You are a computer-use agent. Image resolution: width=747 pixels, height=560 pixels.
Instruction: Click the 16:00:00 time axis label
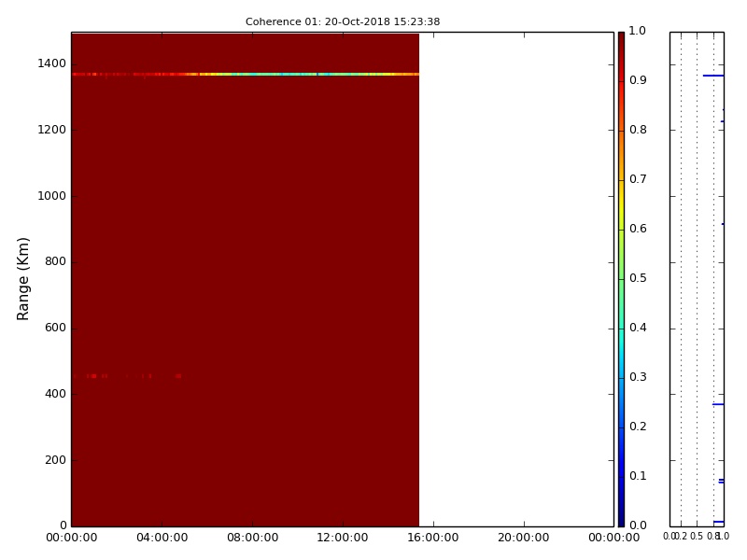433,538
